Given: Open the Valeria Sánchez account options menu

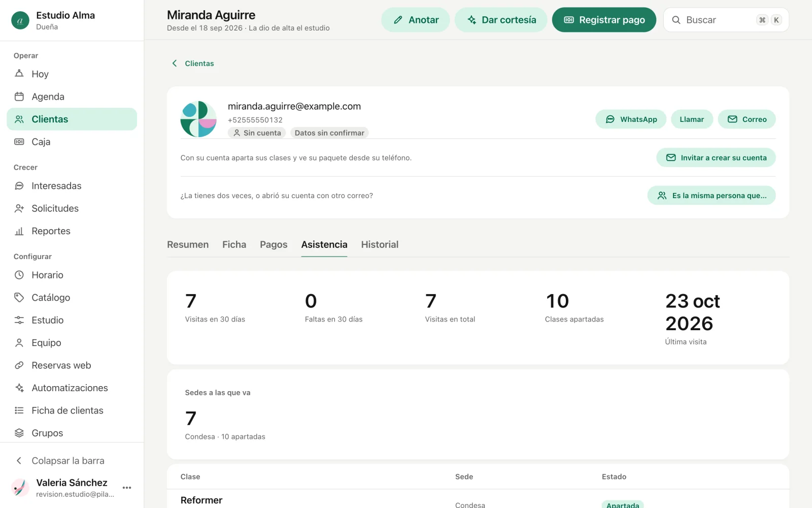Looking at the screenshot, I should tap(127, 488).
